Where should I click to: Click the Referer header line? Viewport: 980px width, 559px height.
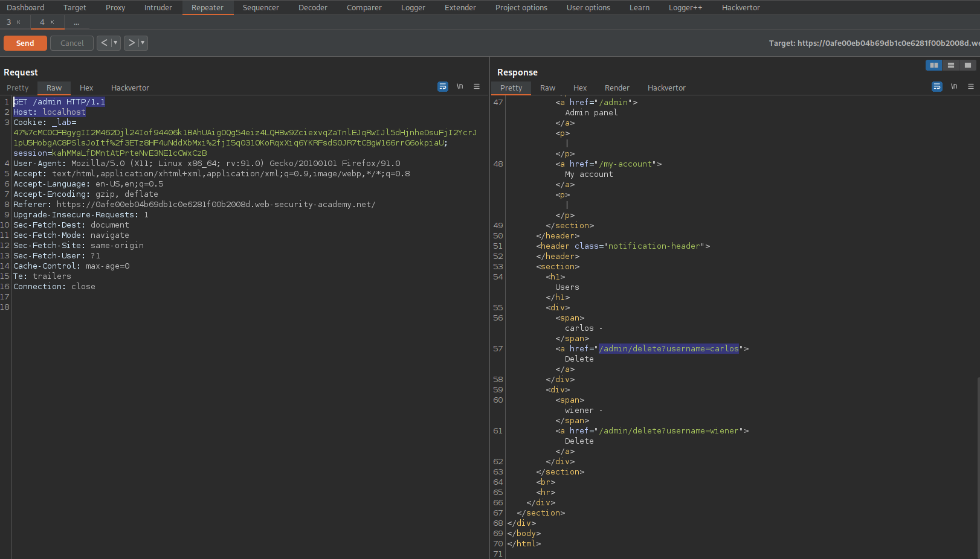[195, 205]
